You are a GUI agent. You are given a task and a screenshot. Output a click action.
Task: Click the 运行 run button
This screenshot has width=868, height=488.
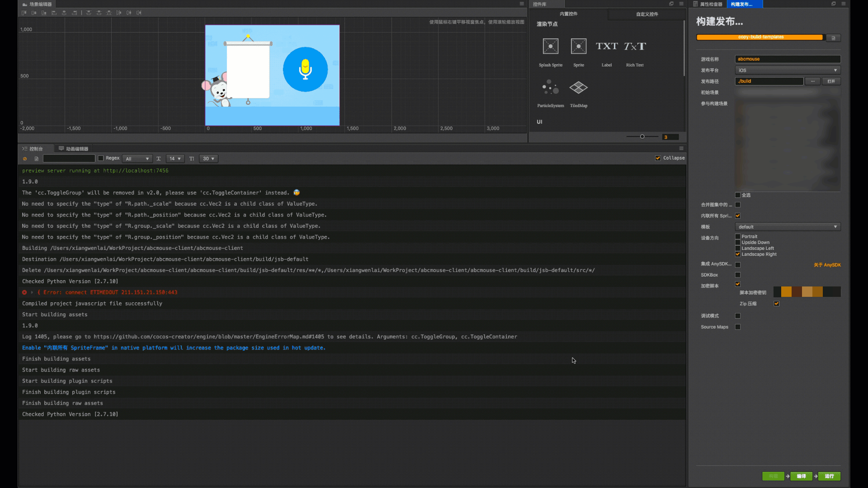[830, 476]
